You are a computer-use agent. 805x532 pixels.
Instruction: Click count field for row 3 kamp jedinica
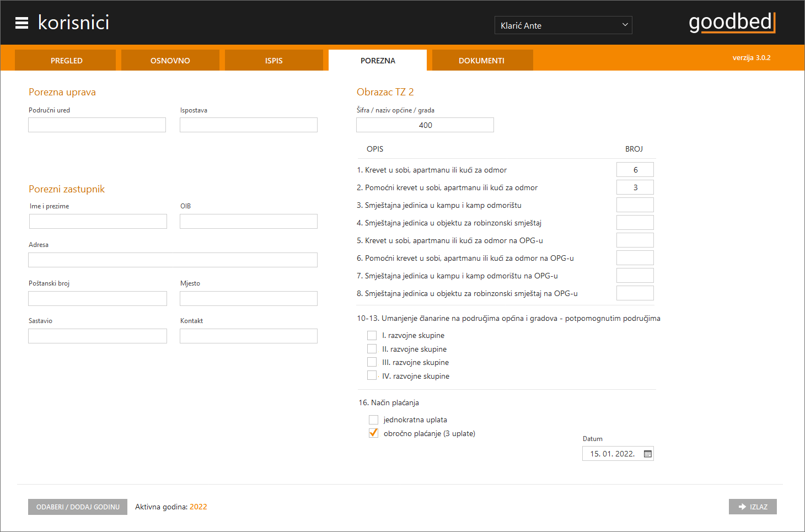[x=635, y=205]
